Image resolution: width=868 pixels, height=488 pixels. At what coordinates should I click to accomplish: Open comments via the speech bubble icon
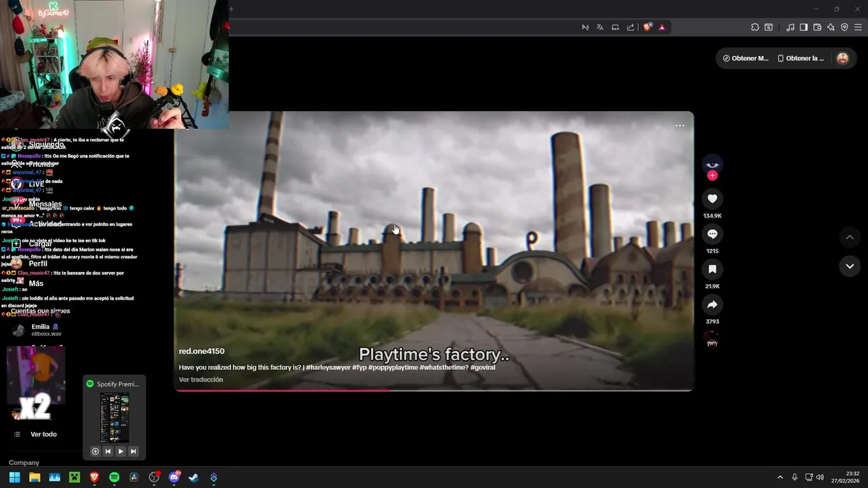pos(712,234)
